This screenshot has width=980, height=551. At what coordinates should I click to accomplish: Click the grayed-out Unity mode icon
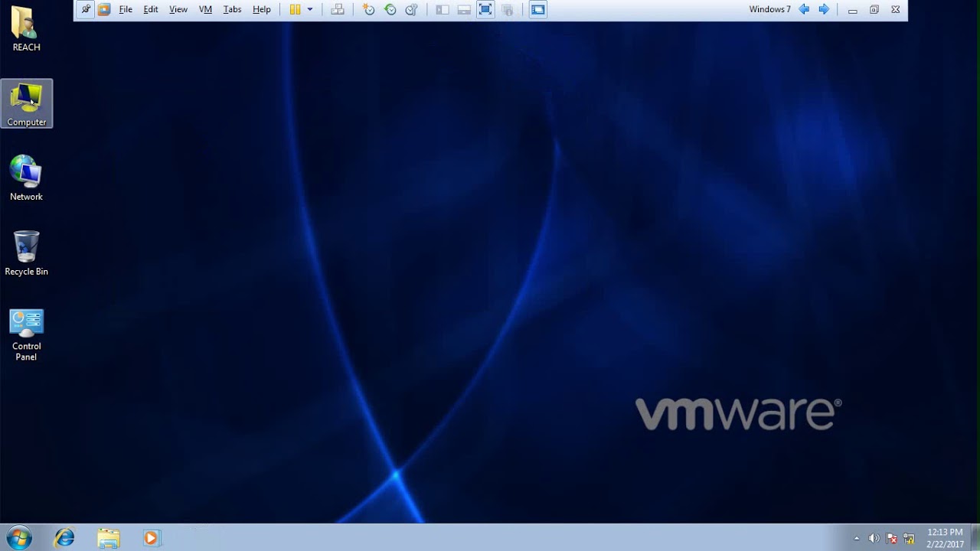click(507, 10)
